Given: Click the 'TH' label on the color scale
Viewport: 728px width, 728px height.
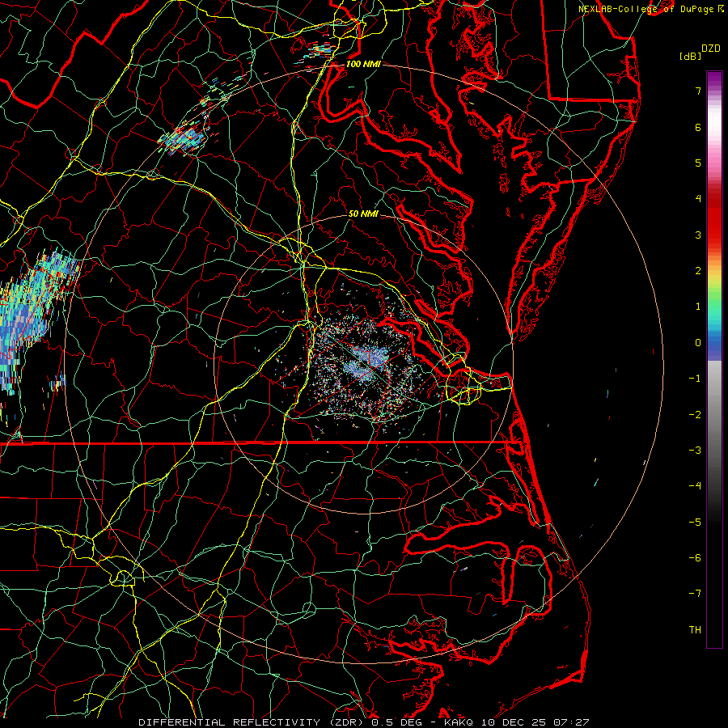Looking at the screenshot, I should click(695, 630).
